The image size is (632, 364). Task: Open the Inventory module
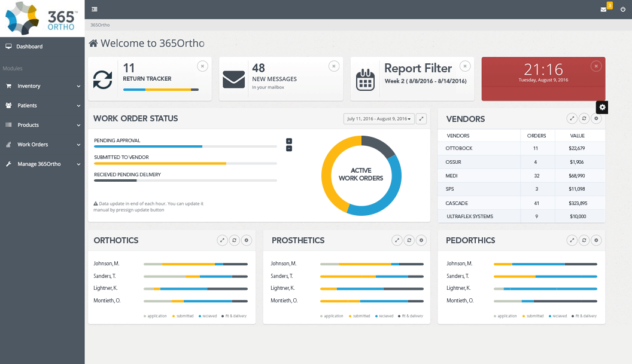(x=42, y=85)
